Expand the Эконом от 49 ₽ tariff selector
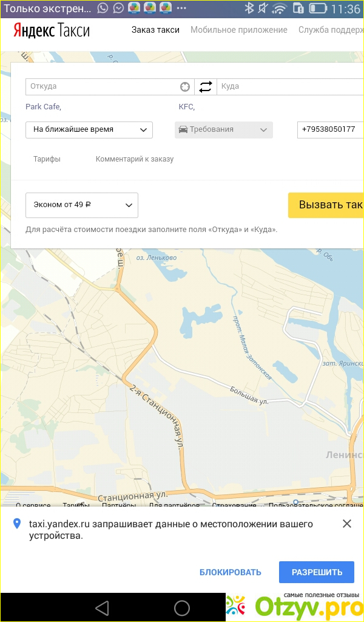Image resolution: width=364 pixels, height=622 pixels. click(82, 205)
